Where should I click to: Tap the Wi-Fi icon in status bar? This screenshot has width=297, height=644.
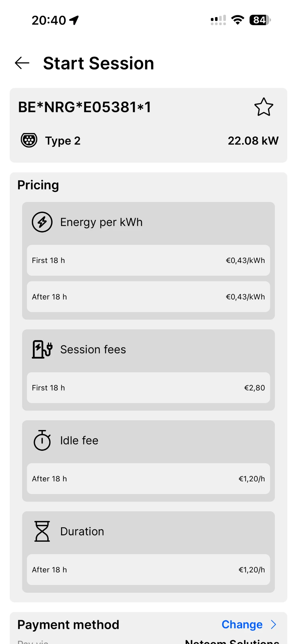(x=238, y=20)
